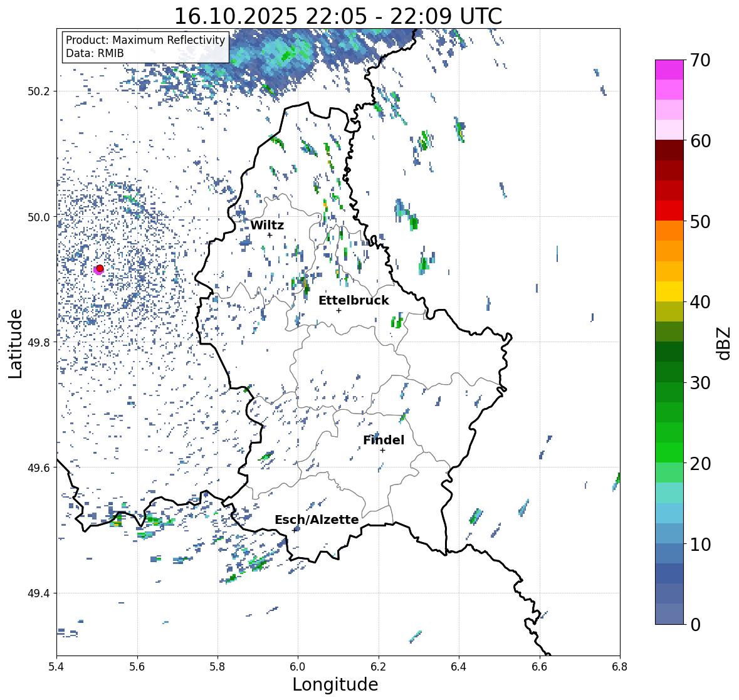The height and width of the screenshot is (700, 739).
Task: Pick the bright red colorbar segment just above 50
Action: (669, 211)
